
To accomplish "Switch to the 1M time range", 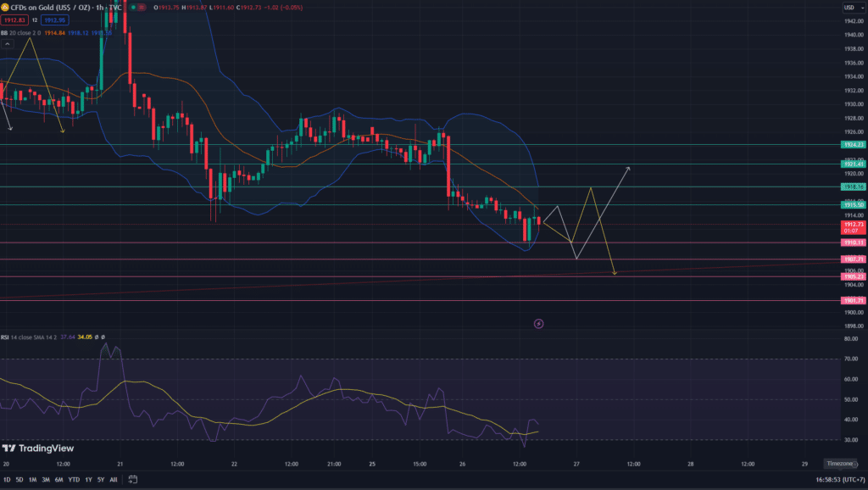I will (x=33, y=480).
